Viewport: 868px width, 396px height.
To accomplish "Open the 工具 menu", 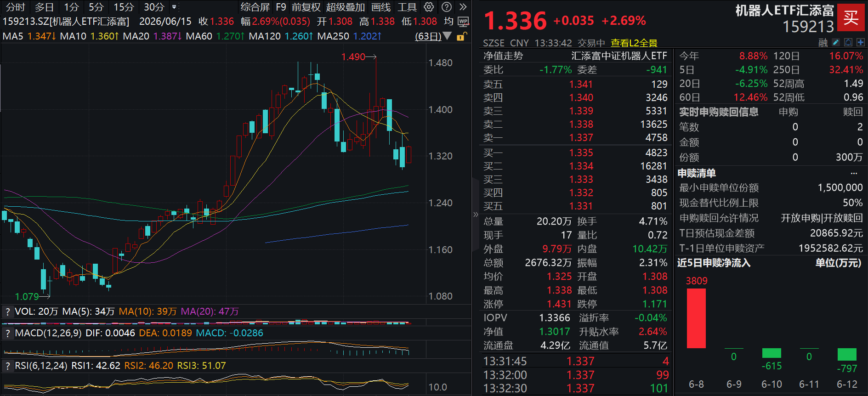I will tap(407, 7).
